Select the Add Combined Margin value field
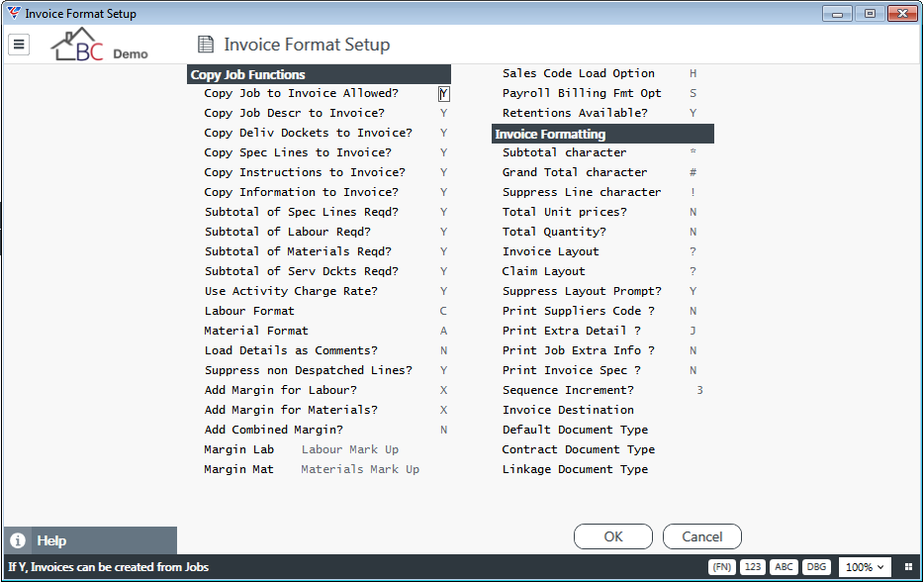 click(444, 430)
